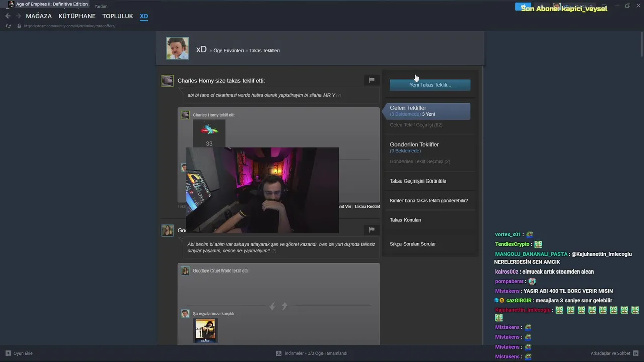644x362 pixels.
Task: Click the help marker after Charles Horny's message
Action: coord(339,96)
